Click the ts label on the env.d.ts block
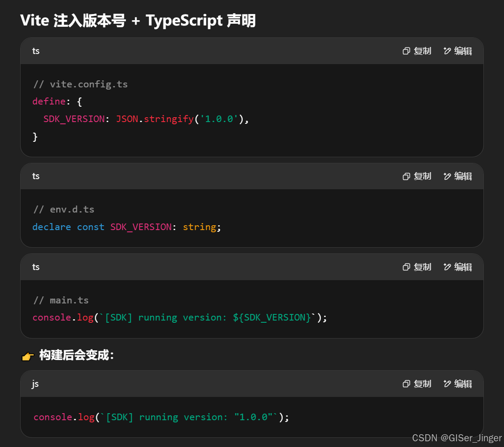This screenshot has height=447, width=504. (x=36, y=176)
